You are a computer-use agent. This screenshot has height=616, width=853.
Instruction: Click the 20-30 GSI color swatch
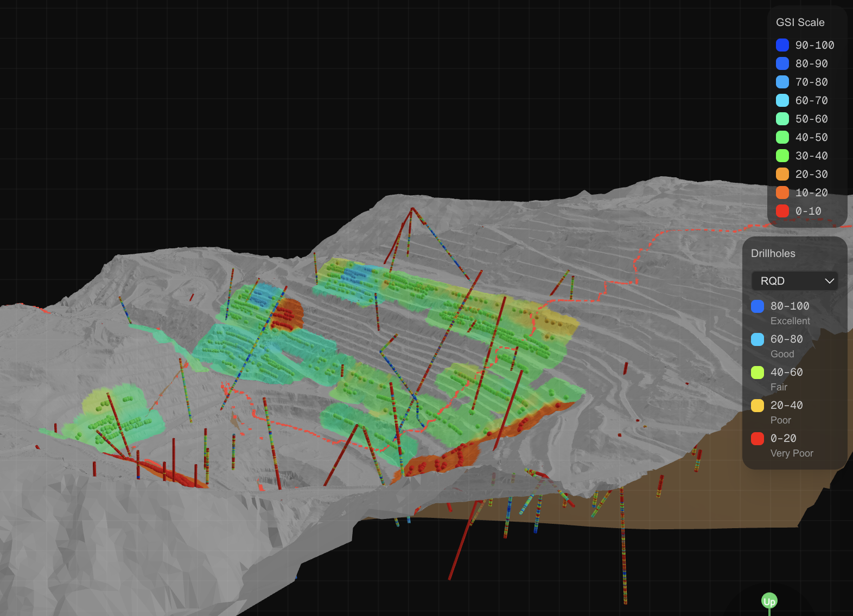click(x=782, y=174)
